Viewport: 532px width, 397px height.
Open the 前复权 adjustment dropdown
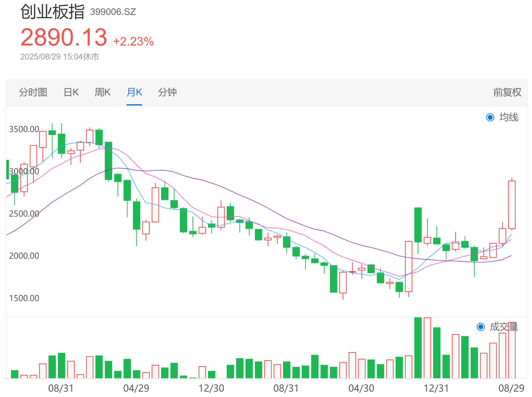pos(507,92)
